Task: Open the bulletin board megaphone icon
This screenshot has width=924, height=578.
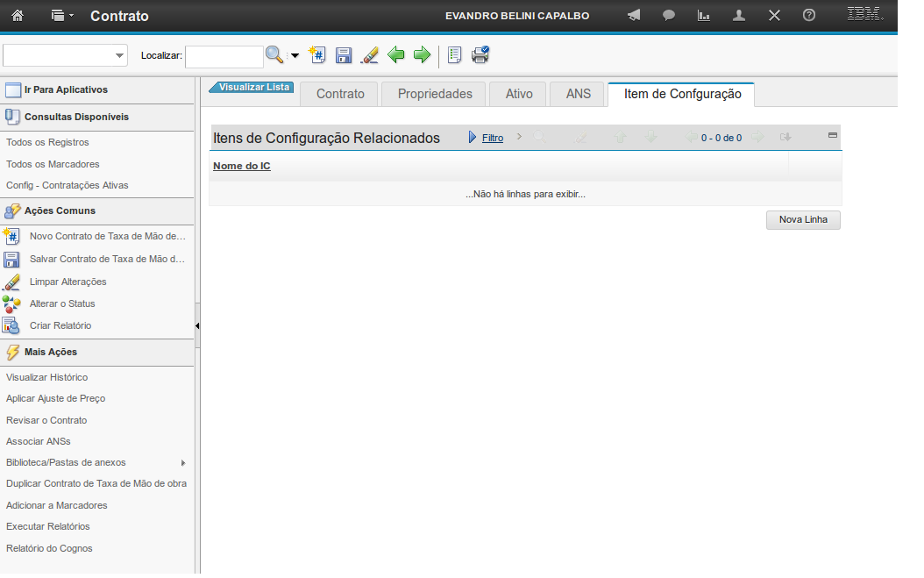Action: pyautogui.click(x=634, y=16)
